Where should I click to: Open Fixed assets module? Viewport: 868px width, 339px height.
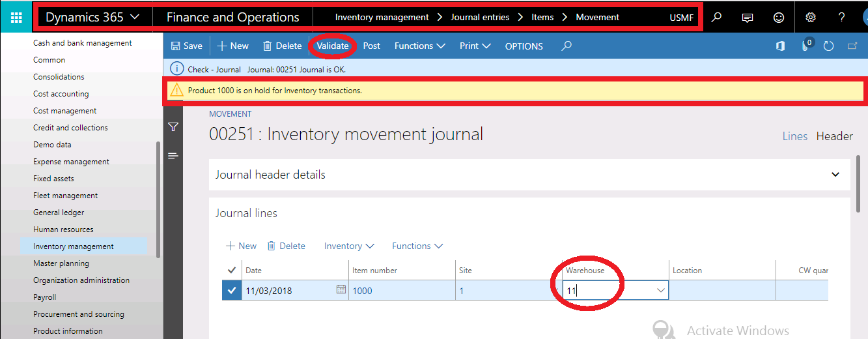point(53,179)
